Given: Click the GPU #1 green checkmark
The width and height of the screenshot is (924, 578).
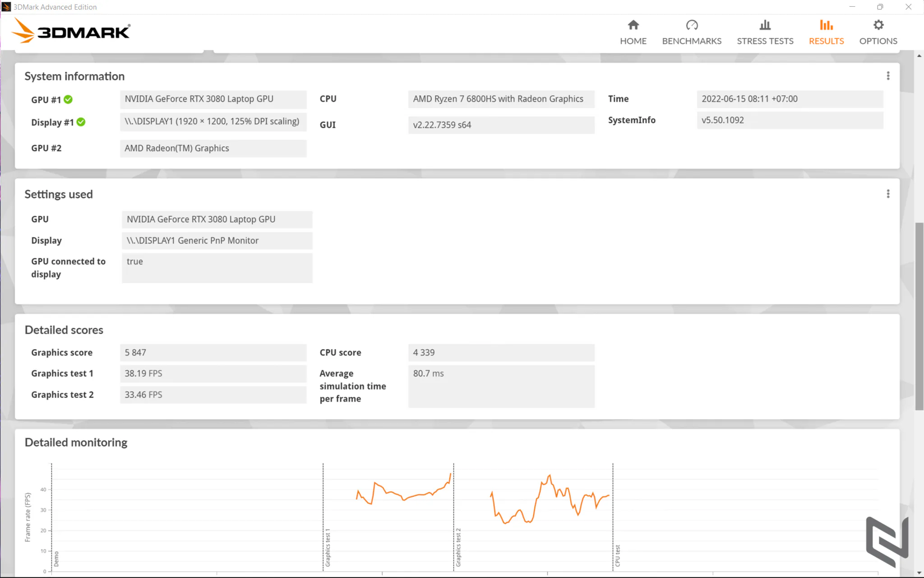Looking at the screenshot, I should coord(68,99).
